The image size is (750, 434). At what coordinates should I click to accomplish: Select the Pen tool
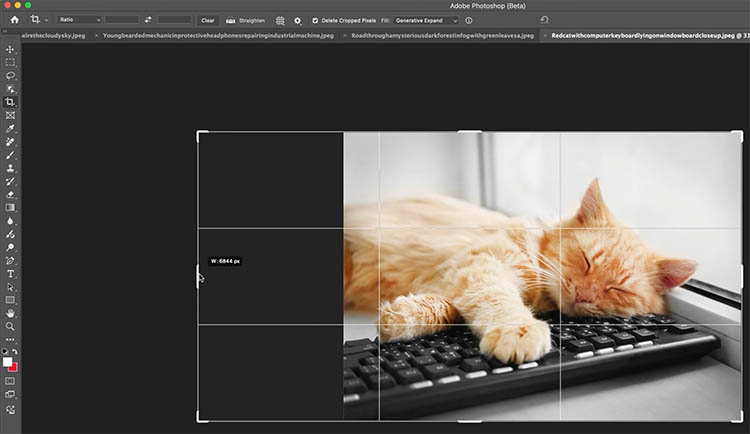(10, 261)
